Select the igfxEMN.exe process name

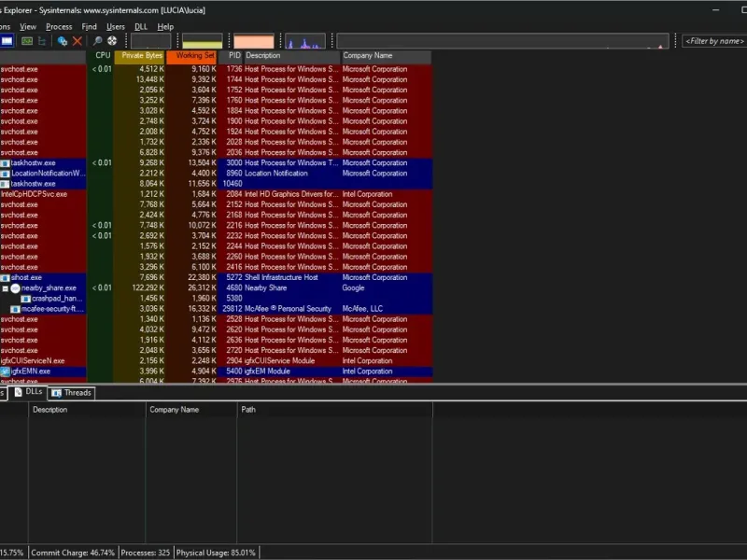pos(31,371)
